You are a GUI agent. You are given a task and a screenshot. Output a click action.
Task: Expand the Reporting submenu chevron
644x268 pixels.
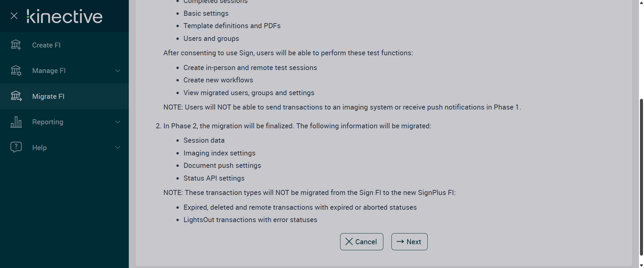click(118, 122)
